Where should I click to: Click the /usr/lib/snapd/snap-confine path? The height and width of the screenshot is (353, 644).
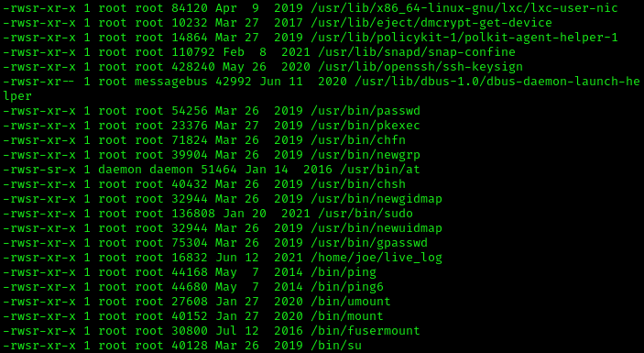pyautogui.click(x=417, y=52)
